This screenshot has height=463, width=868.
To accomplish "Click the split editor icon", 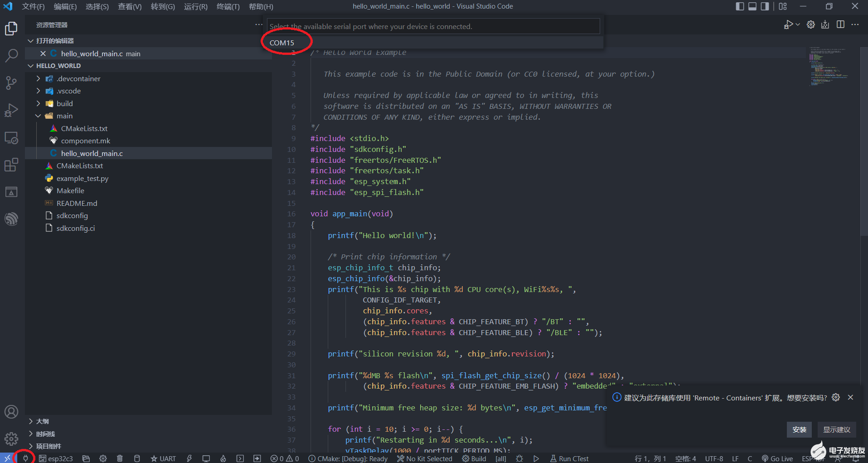I will 840,24.
